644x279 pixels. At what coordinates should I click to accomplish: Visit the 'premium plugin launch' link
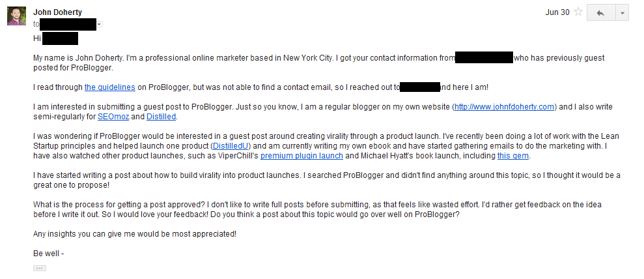301,156
